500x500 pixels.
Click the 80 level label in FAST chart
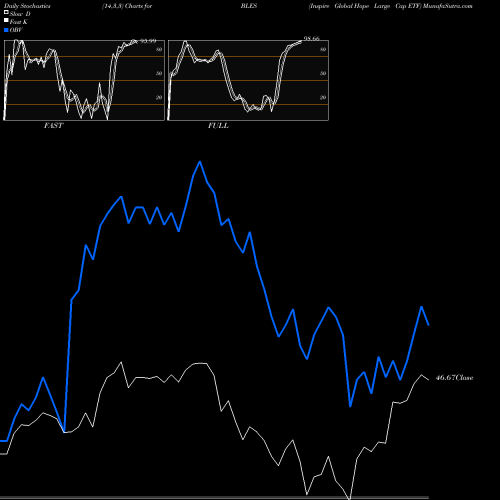click(159, 49)
